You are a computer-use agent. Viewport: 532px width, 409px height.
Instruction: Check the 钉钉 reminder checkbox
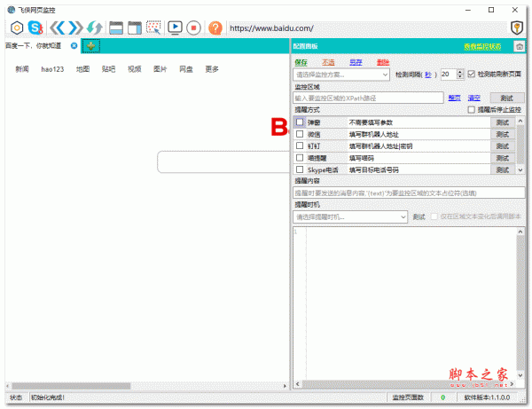pos(300,146)
